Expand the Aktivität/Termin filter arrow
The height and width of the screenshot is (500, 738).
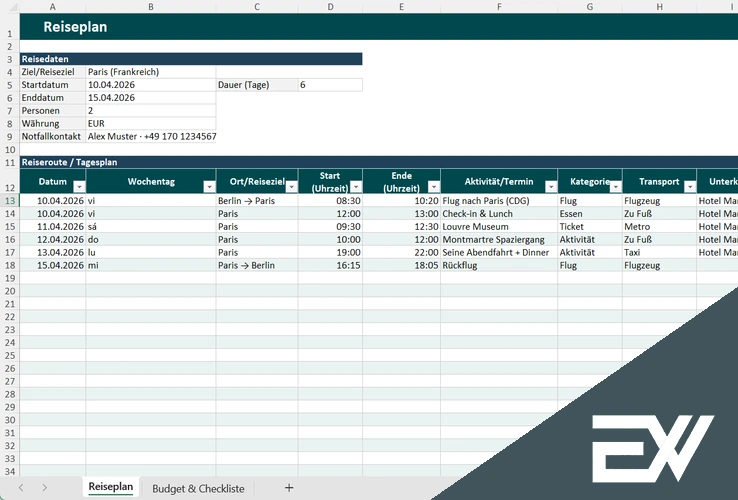click(x=549, y=186)
